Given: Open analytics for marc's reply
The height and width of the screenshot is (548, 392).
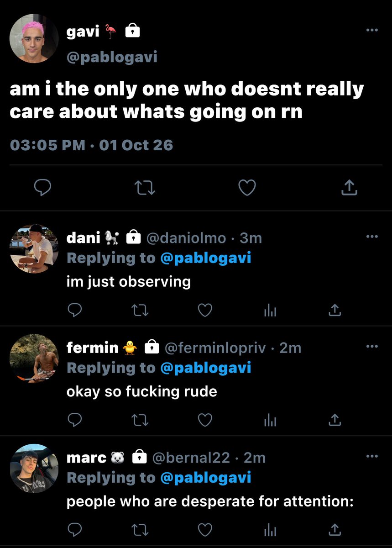Looking at the screenshot, I should [270, 530].
